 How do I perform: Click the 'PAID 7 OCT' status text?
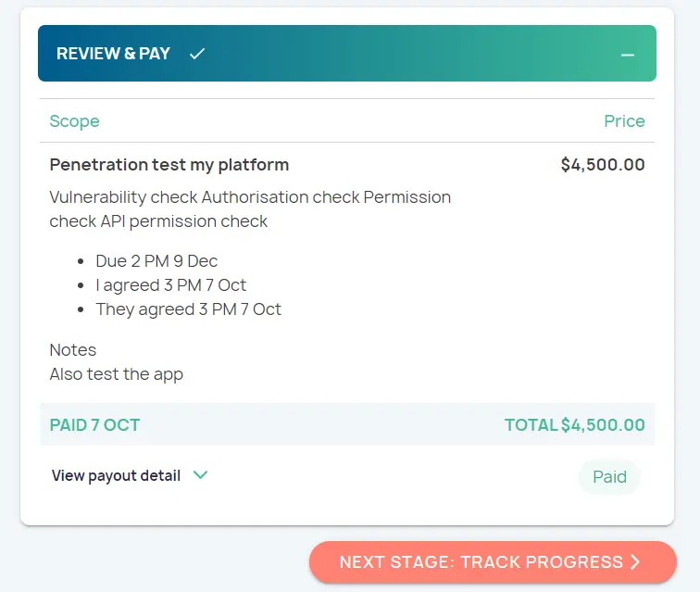tap(94, 425)
